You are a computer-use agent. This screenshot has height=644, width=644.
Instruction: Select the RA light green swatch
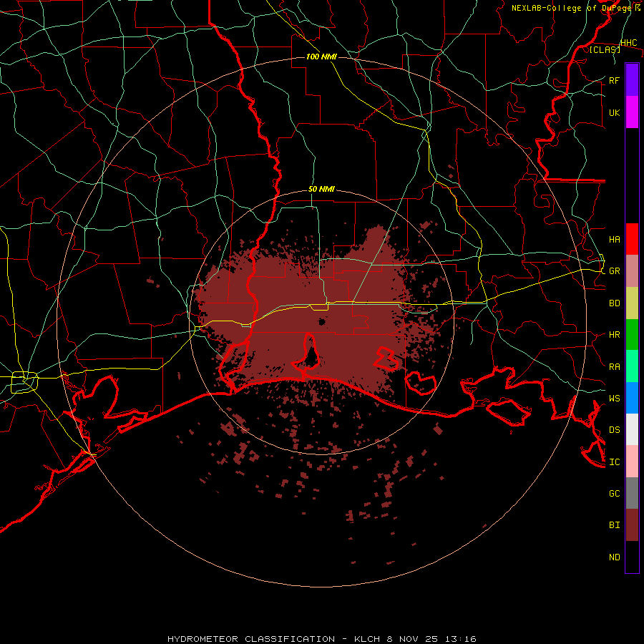pyautogui.click(x=632, y=366)
